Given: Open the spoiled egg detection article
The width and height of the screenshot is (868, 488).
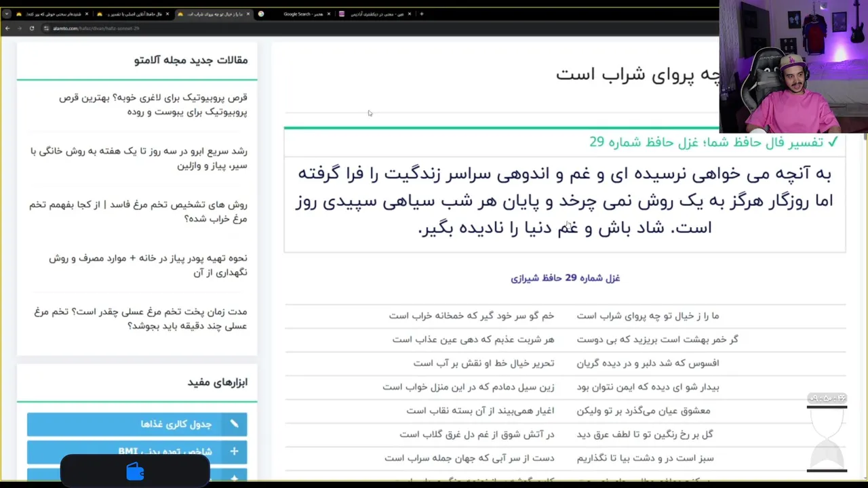Looking at the screenshot, I should tap(138, 211).
